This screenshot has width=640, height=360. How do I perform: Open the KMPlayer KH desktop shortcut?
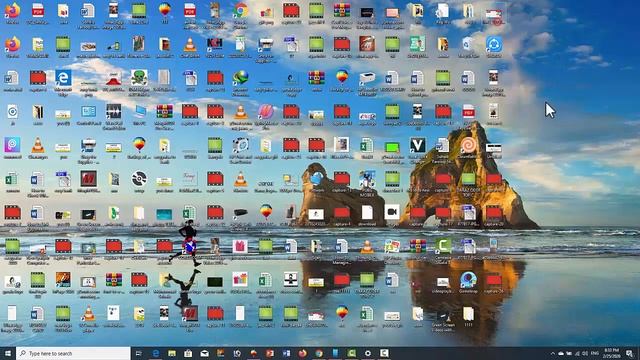[215, 44]
